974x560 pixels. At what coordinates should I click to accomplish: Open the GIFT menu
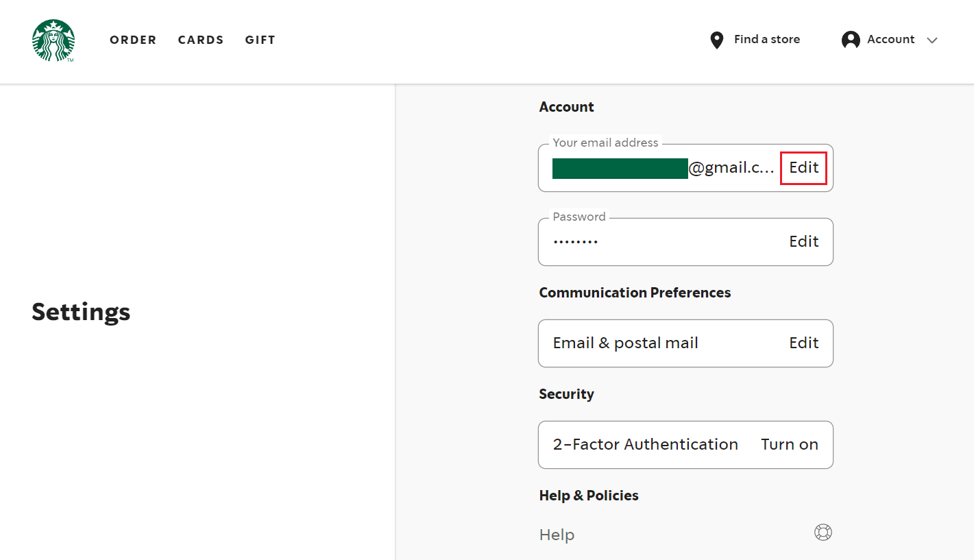point(260,40)
